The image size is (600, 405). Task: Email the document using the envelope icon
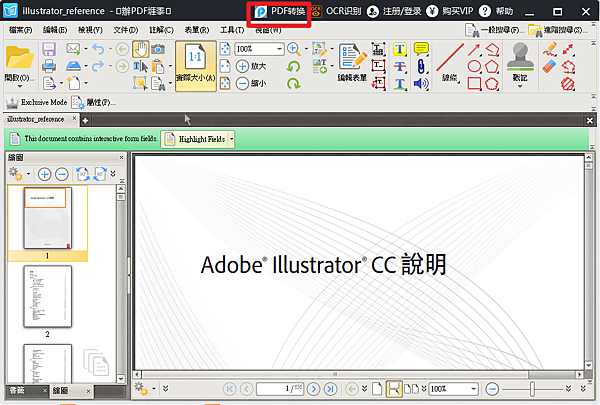click(x=73, y=49)
